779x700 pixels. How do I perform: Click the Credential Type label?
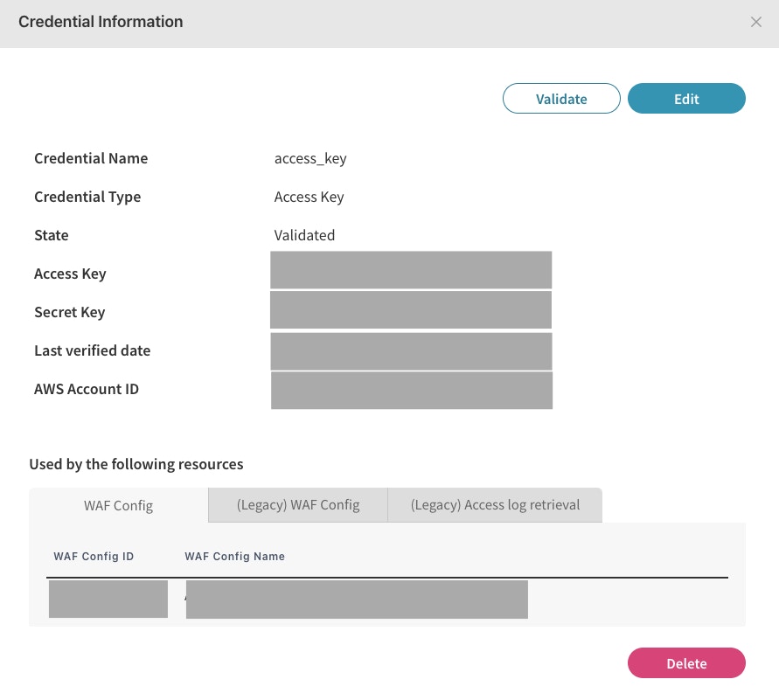(x=87, y=197)
